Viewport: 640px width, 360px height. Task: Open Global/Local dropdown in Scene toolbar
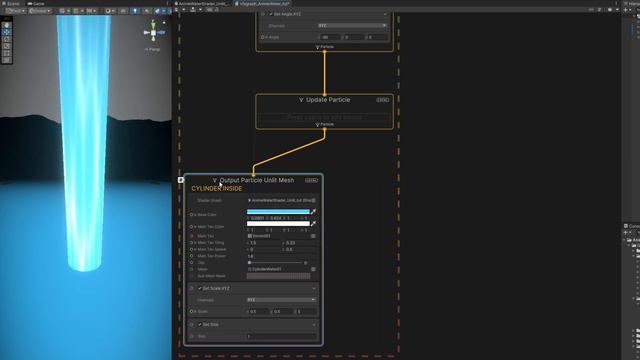click(39, 11)
